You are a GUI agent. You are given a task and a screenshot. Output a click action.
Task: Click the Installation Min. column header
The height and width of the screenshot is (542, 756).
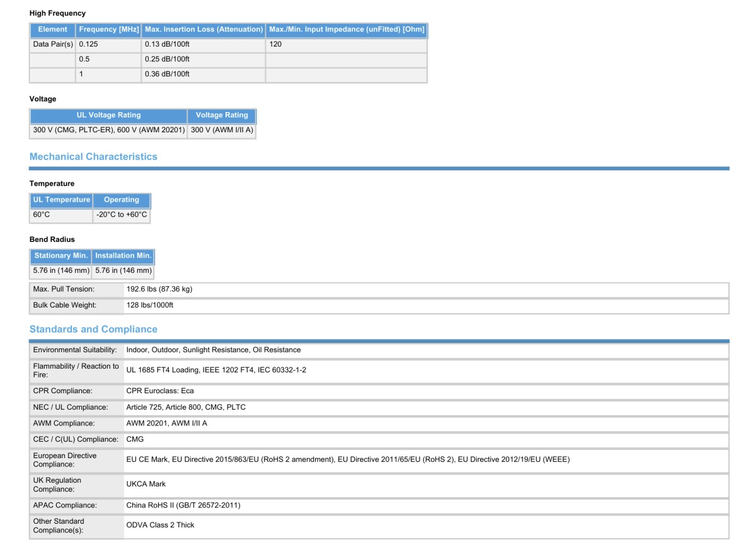coord(123,256)
